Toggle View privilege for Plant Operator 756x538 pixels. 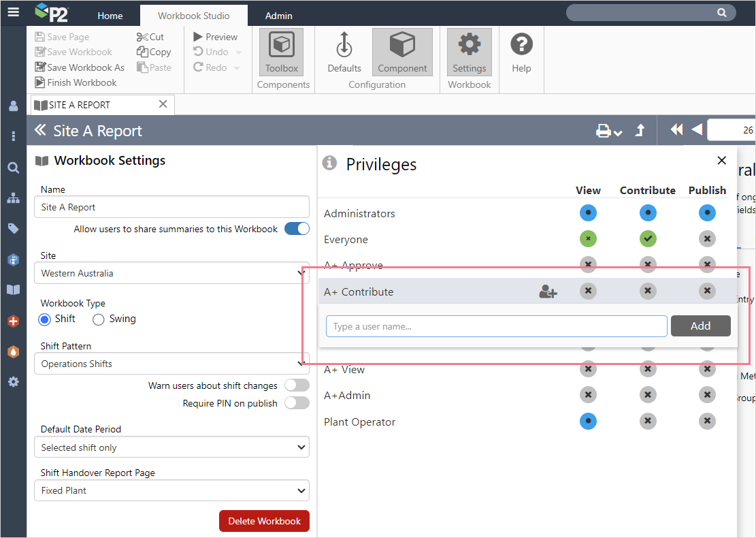point(588,422)
